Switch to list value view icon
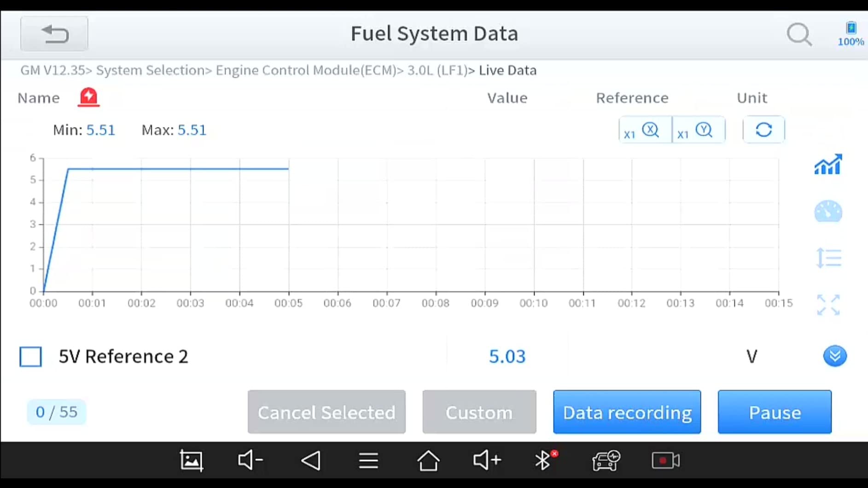868x488 pixels. pos(828,258)
